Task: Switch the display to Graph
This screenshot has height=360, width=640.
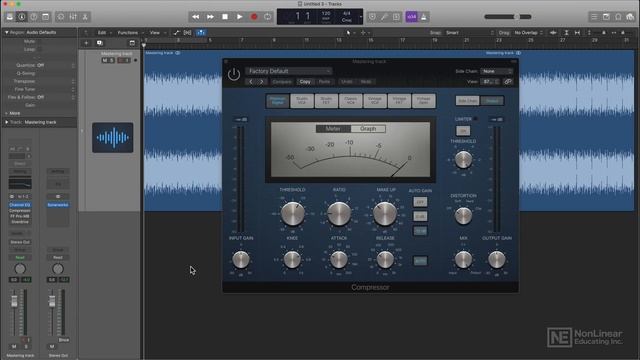Action: click(x=368, y=129)
